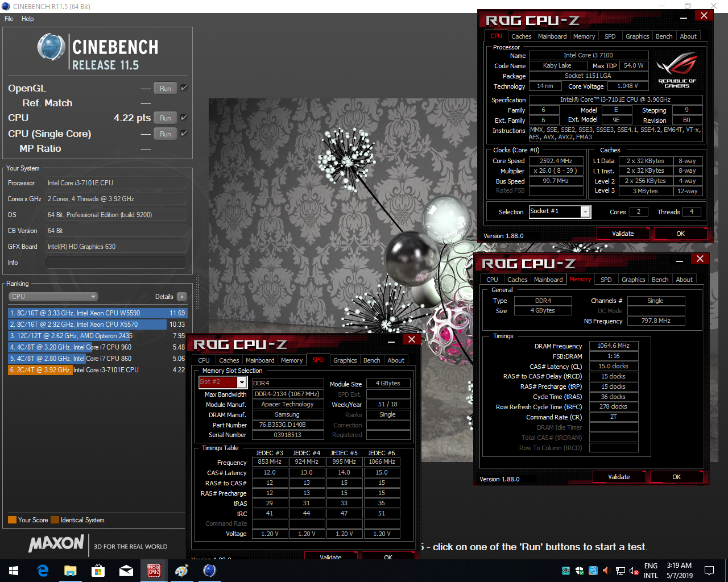The width and height of the screenshot is (728, 582).
Task: Click the Identical System legend swatch
Action: point(55,520)
